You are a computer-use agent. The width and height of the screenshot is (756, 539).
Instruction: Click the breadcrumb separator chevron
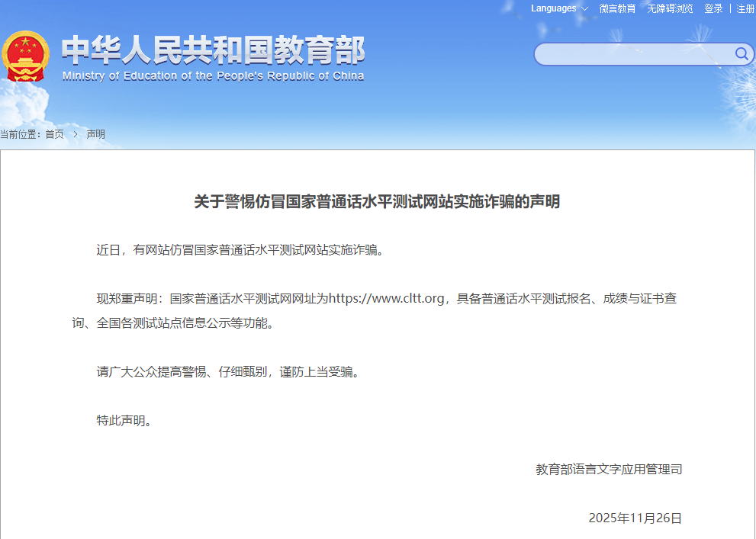(75, 134)
